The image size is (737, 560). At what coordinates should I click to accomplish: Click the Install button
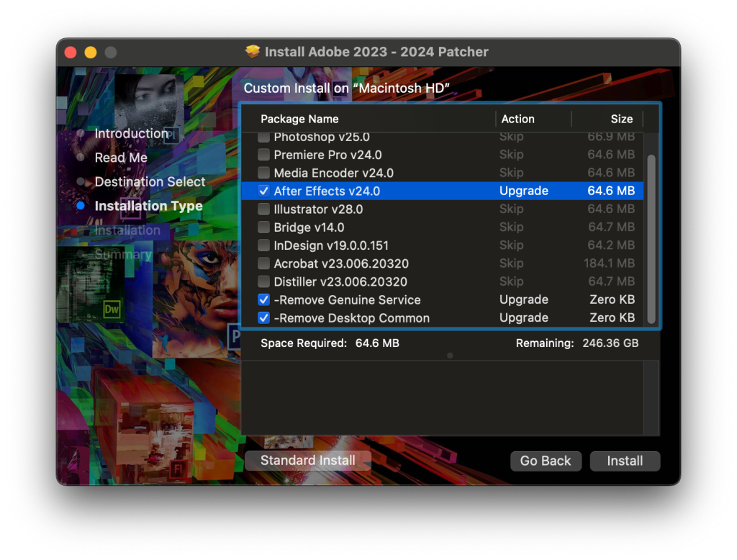click(x=625, y=461)
